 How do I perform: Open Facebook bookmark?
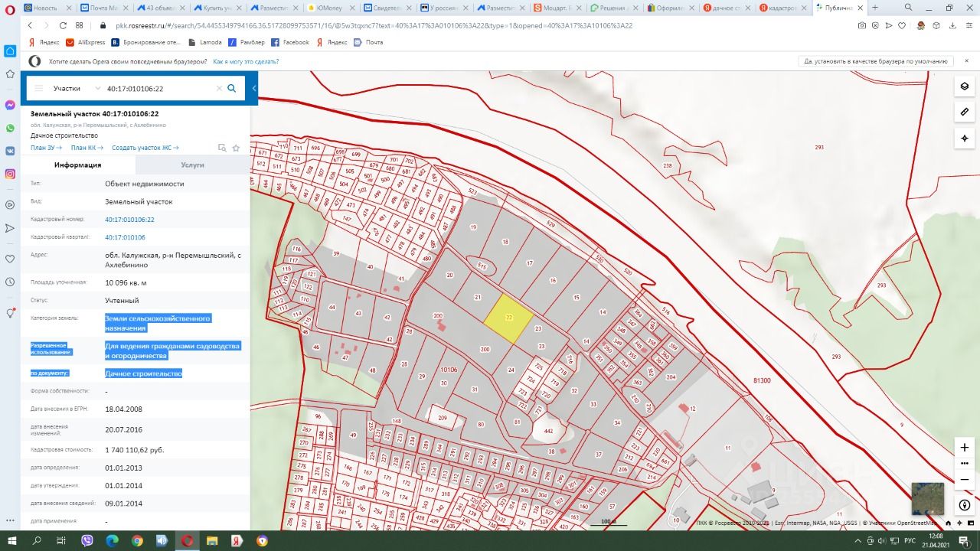(290, 42)
